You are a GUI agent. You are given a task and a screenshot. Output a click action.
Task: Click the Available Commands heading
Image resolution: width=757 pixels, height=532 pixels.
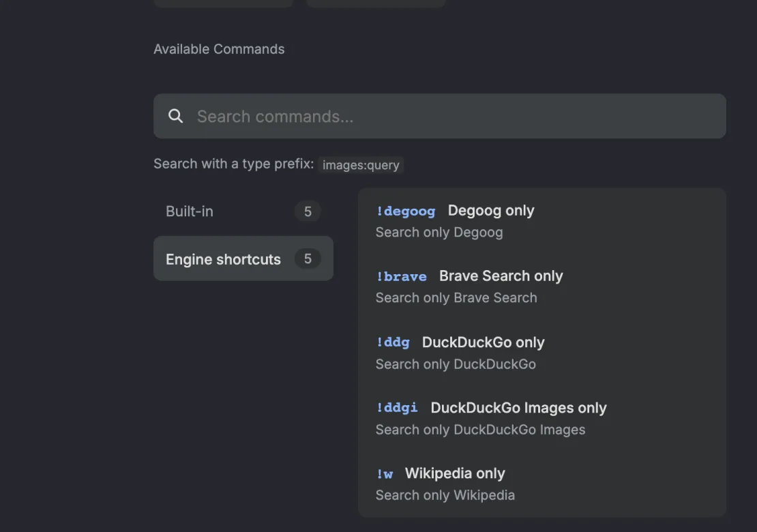click(219, 49)
